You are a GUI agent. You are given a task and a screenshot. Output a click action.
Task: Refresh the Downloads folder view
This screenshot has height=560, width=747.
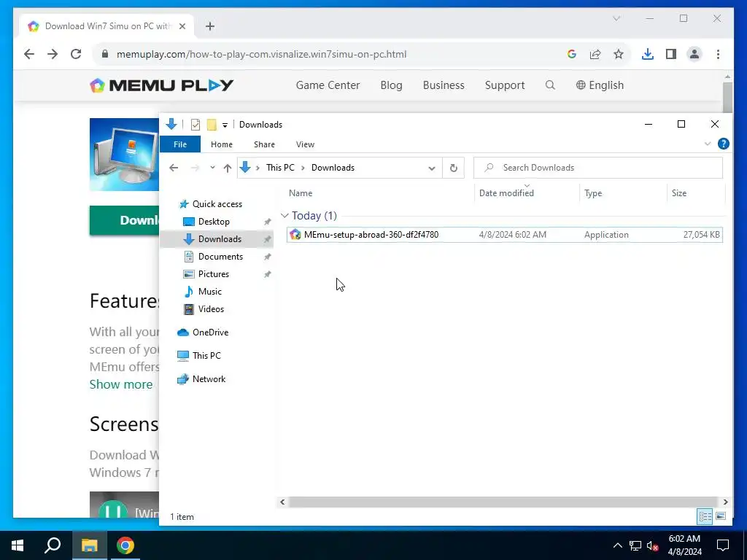pyautogui.click(x=454, y=168)
